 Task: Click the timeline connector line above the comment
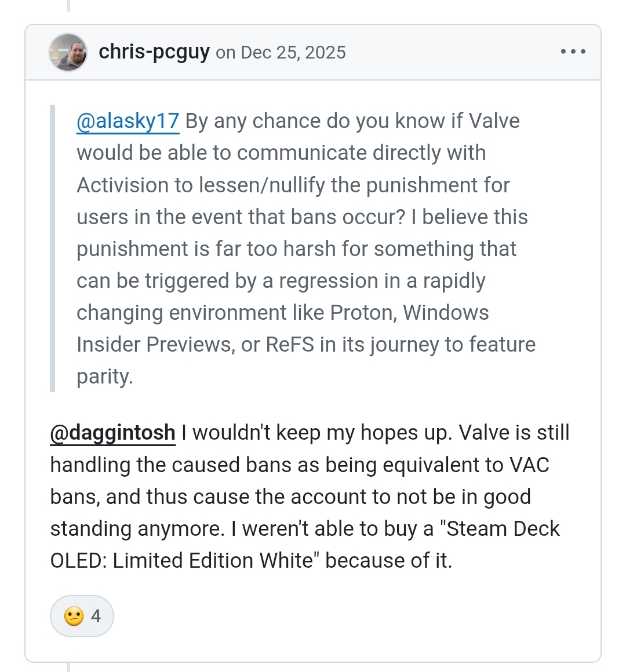[68, 6]
